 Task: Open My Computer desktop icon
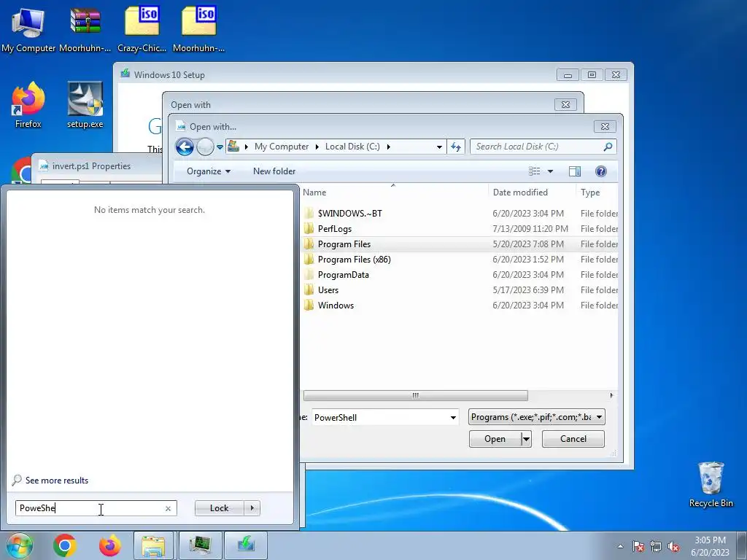(28, 28)
